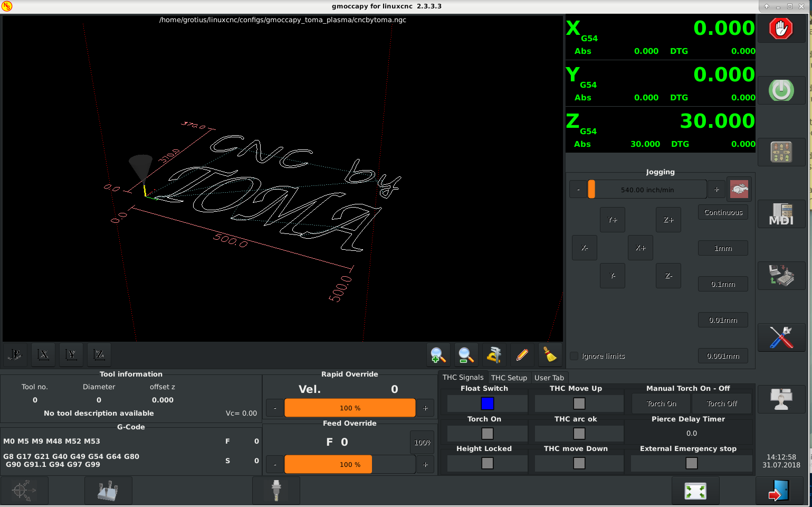Click the Z axis DRO value 30.000
Viewport: 812px width, 507px height.
pyautogui.click(x=718, y=121)
